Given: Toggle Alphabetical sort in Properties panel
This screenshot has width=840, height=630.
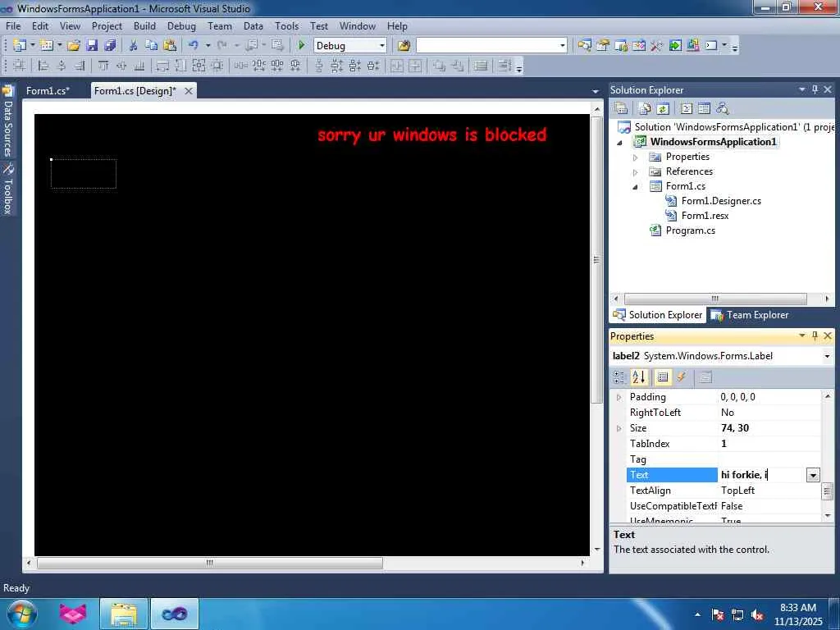Looking at the screenshot, I should [x=638, y=377].
